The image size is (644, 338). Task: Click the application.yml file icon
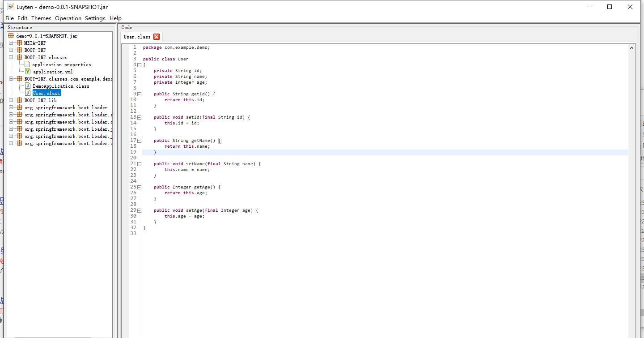coord(28,72)
